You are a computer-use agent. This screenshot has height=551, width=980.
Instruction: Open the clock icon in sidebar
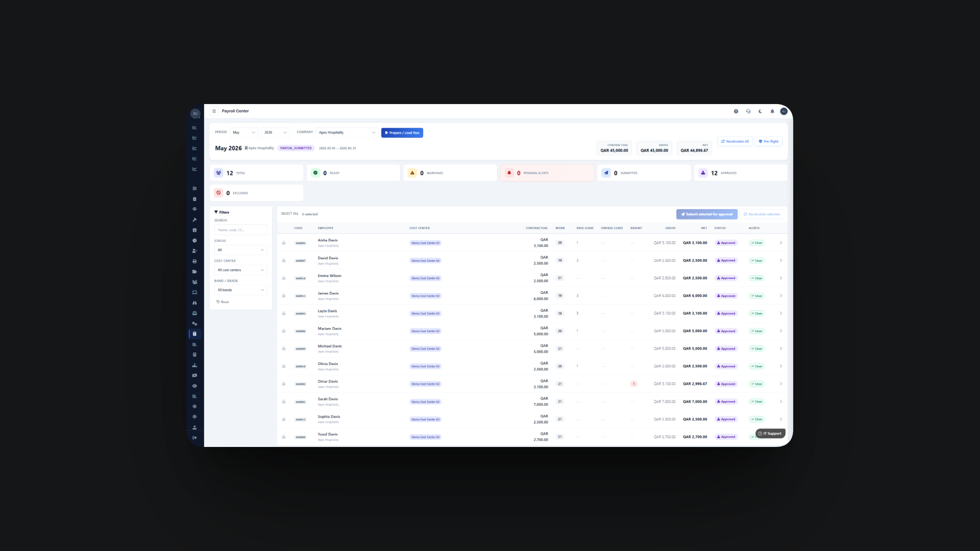point(194,240)
